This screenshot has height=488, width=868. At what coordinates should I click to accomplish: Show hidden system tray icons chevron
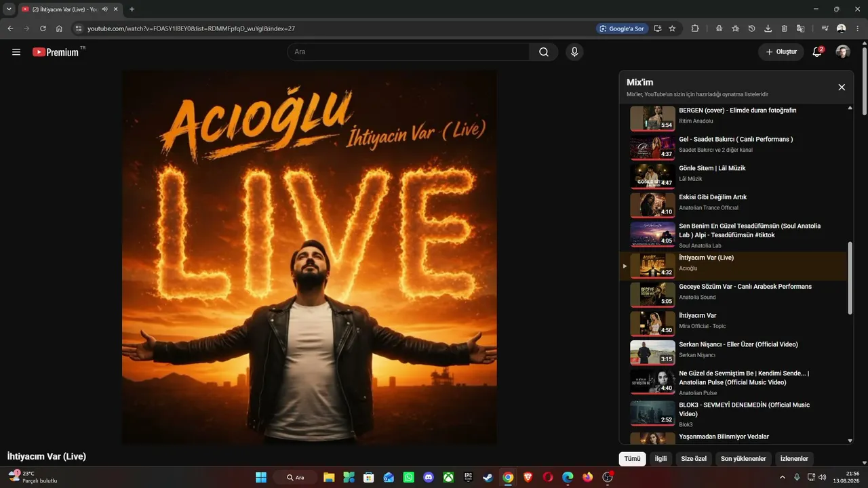pos(782,477)
